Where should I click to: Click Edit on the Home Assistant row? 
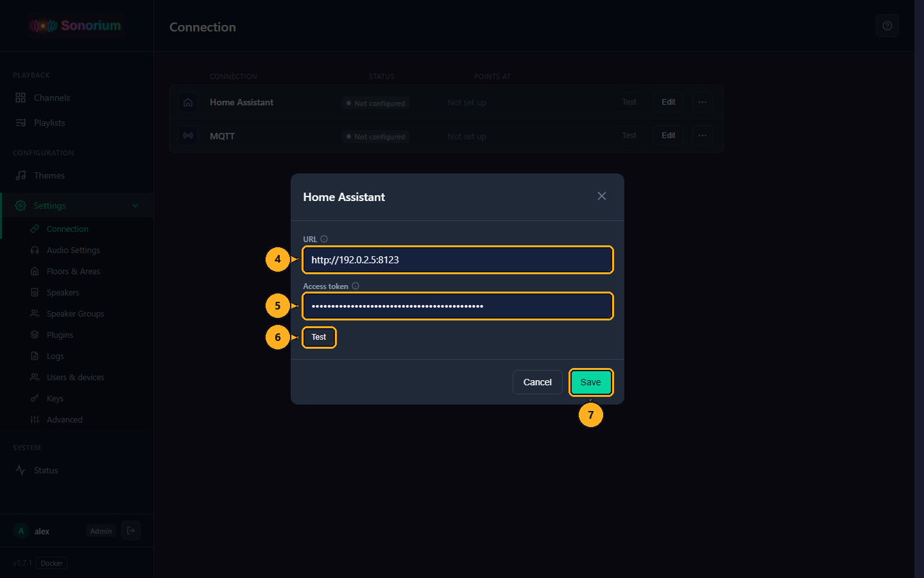668,102
